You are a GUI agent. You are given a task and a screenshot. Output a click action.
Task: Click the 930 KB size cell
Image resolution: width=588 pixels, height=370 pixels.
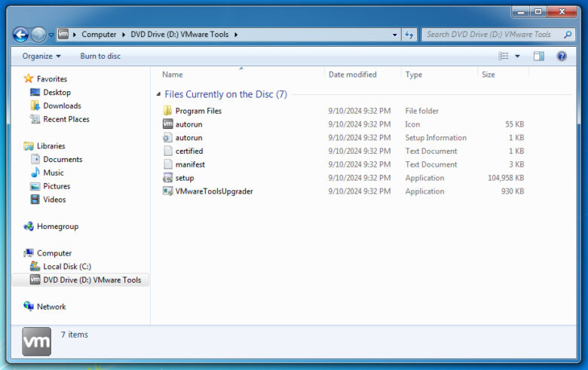click(x=513, y=191)
